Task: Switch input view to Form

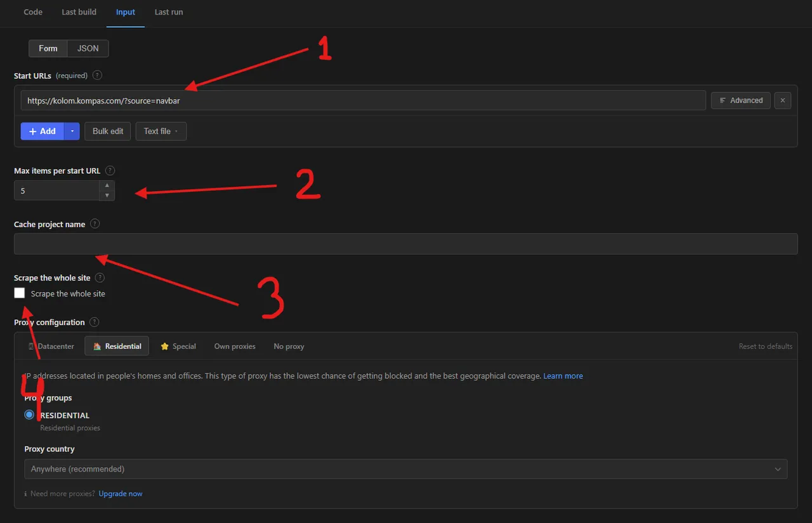Action: coord(48,48)
